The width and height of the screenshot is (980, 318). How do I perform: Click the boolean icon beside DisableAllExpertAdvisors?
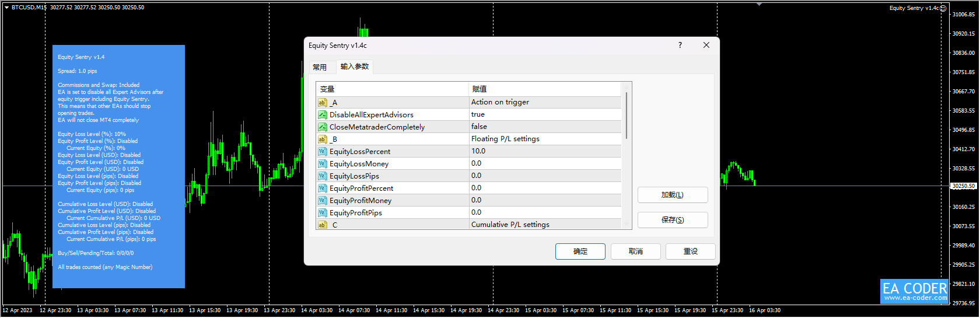pyautogui.click(x=322, y=114)
